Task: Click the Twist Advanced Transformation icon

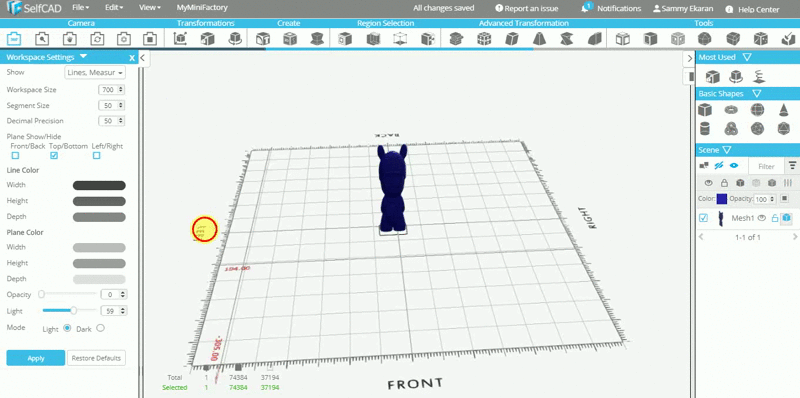Action: click(567, 38)
